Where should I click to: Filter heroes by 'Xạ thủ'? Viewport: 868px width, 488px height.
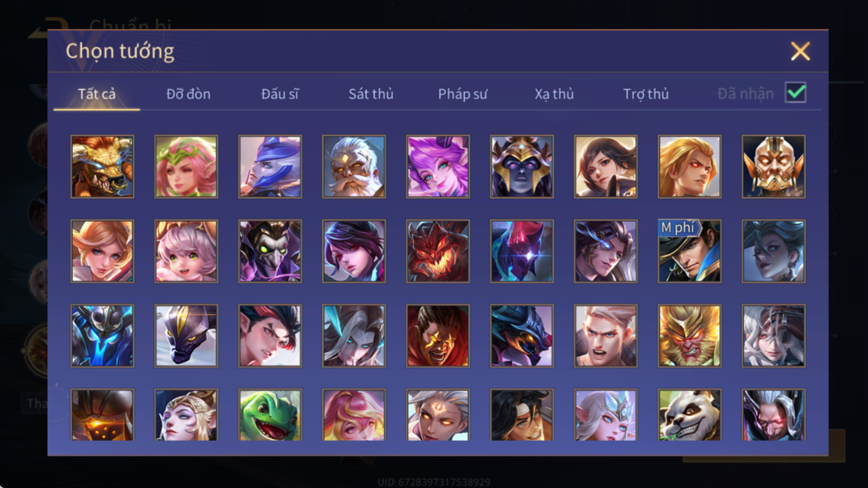point(554,94)
